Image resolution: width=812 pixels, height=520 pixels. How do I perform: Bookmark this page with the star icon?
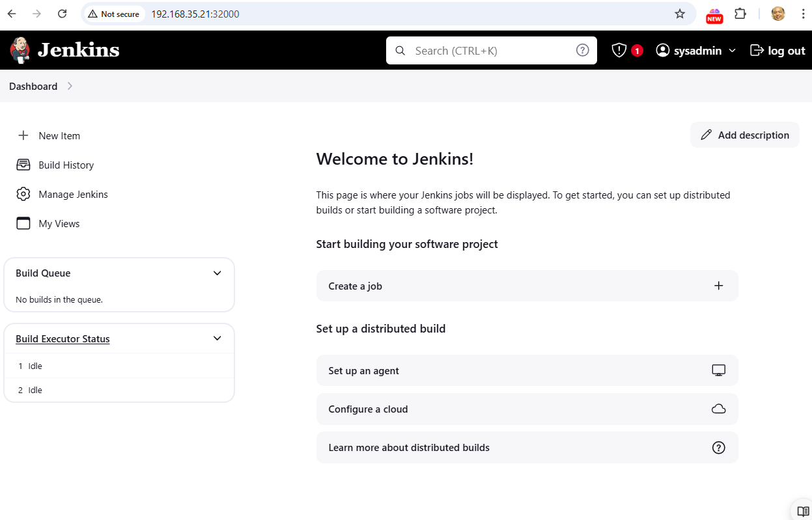(680, 14)
